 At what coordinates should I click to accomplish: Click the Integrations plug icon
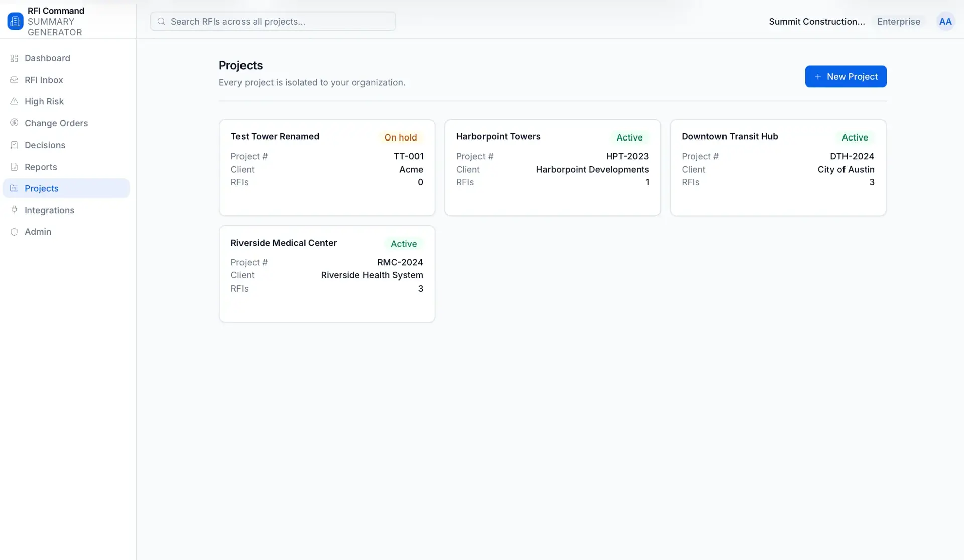[14, 210]
